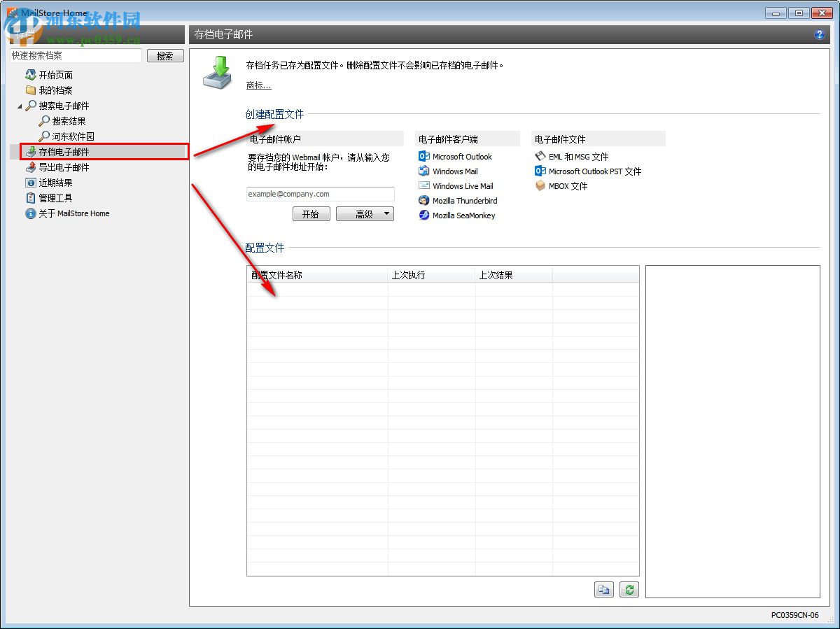Open 近期结果 in sidebar
Viewport: 840px width, 629px height.
(x=56, y=183)
